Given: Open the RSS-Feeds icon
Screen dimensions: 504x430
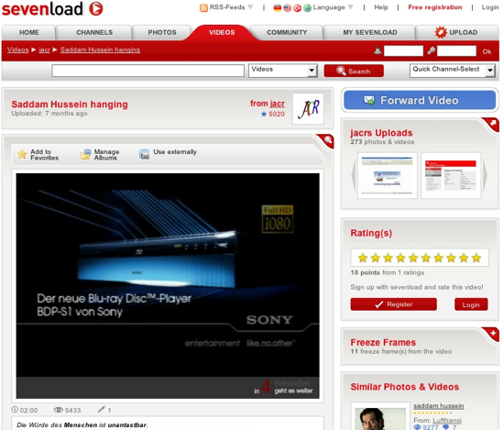Looking at the screenshot, I should click(x=203, y=7).
